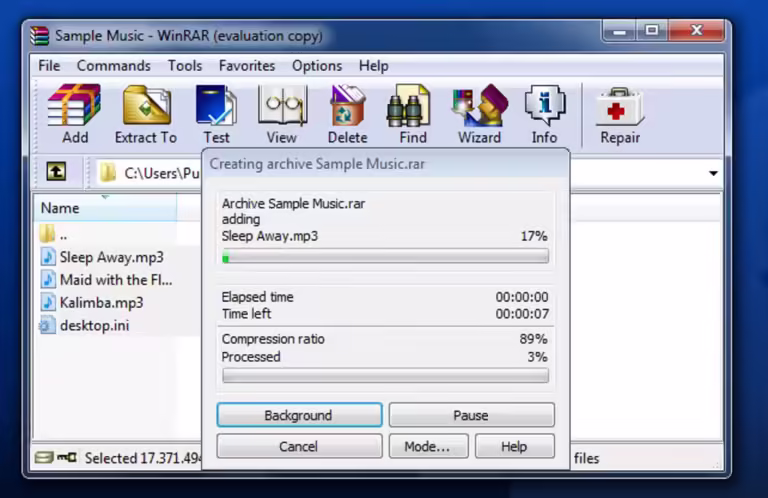Click the Compression ratio 89% value
This screenshot has width=768, height=498.
coord(533,339)
